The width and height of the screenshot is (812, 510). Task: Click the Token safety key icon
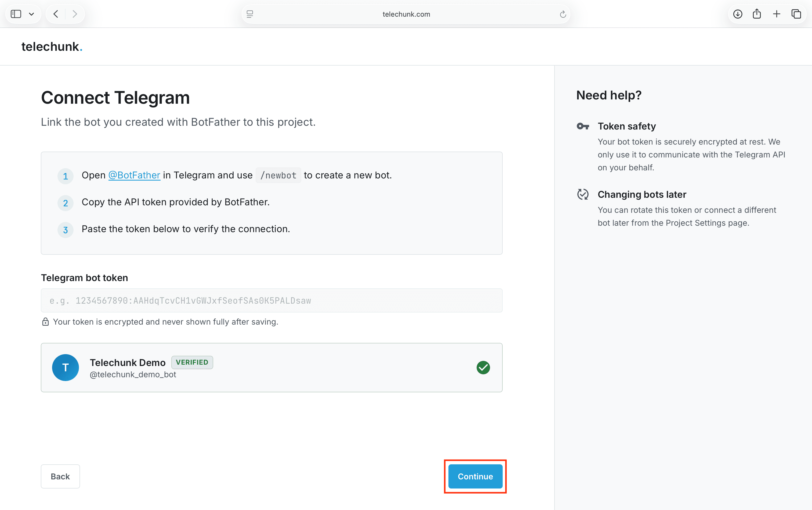pos(583,127)
